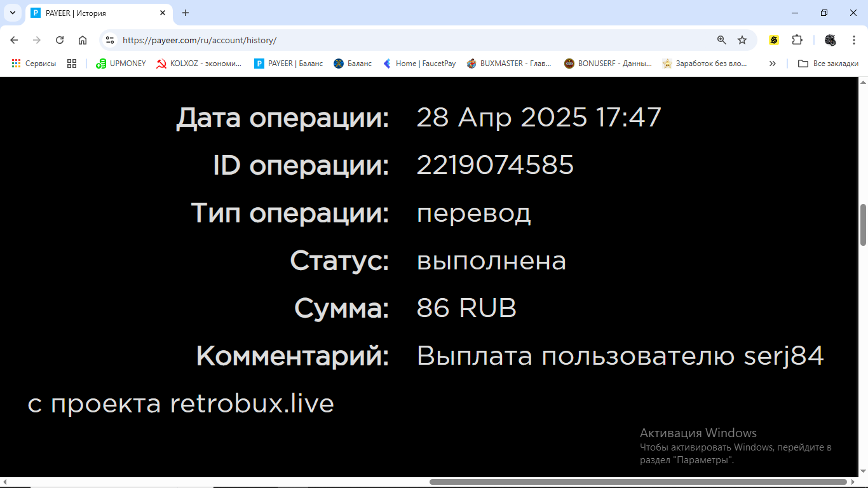Click comment text Выплата пользователю serj84
This screenshot has width=868, height=488.
tap(620, 356)
